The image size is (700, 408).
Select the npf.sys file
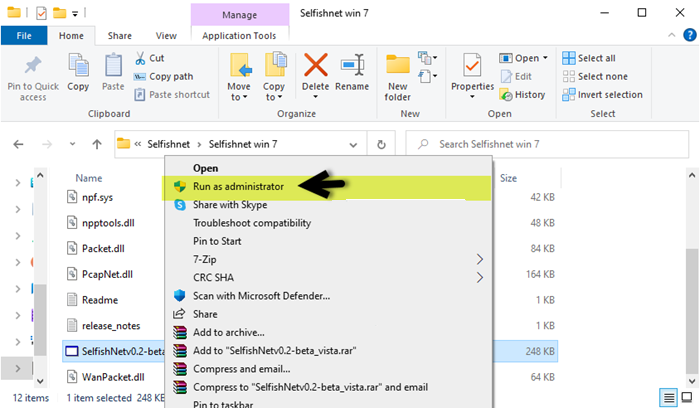coord(97,197)
